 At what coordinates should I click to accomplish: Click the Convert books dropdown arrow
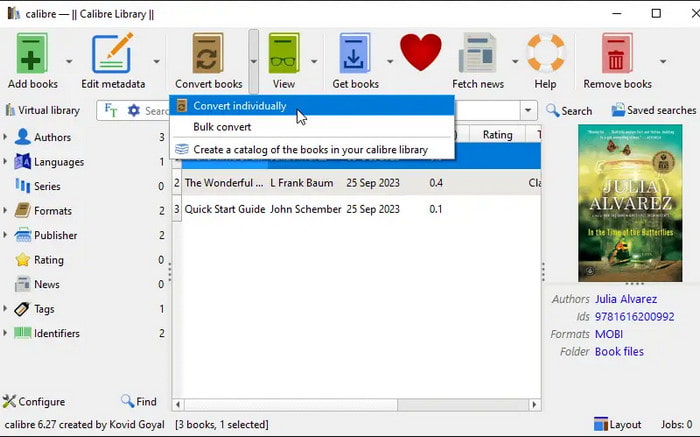coord(253,61)
